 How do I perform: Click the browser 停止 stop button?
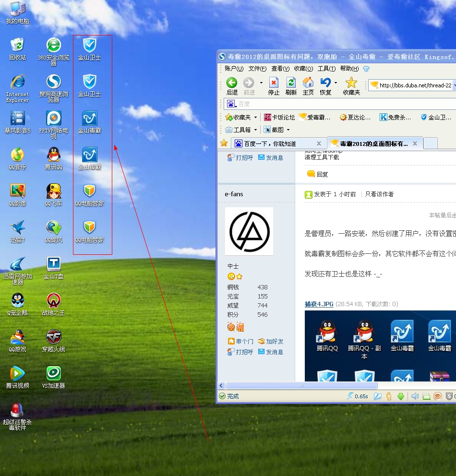point(274,86)
